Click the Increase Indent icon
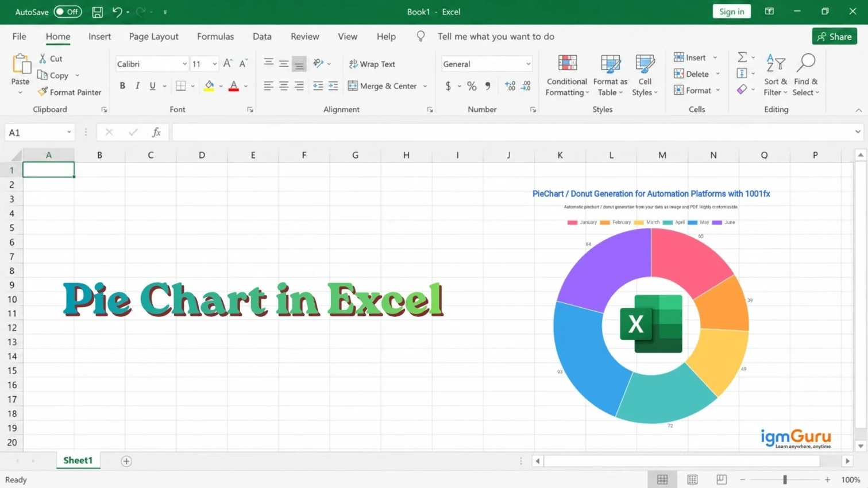868x488 pixels. (333, 86)
